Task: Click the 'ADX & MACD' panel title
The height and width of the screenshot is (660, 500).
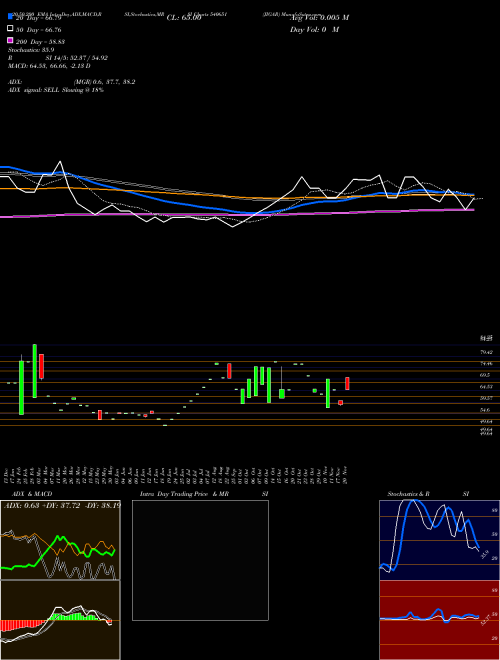Action: point(32,494)
